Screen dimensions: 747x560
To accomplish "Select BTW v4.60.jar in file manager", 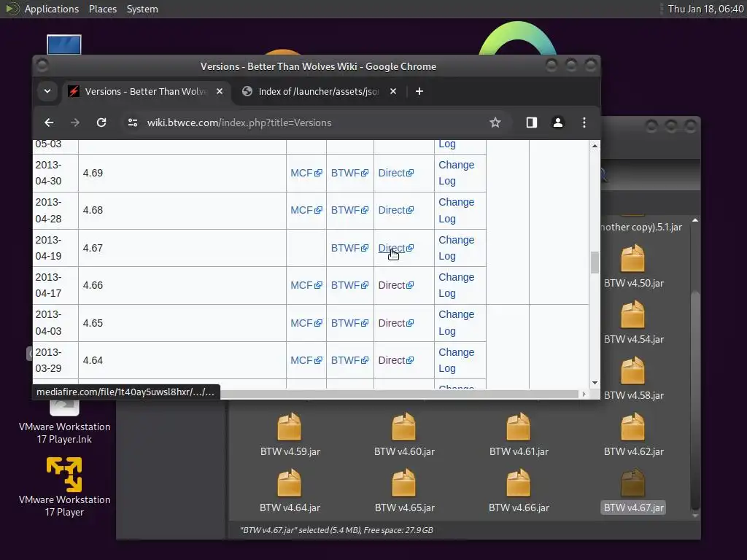I will [x=404, y=435].
